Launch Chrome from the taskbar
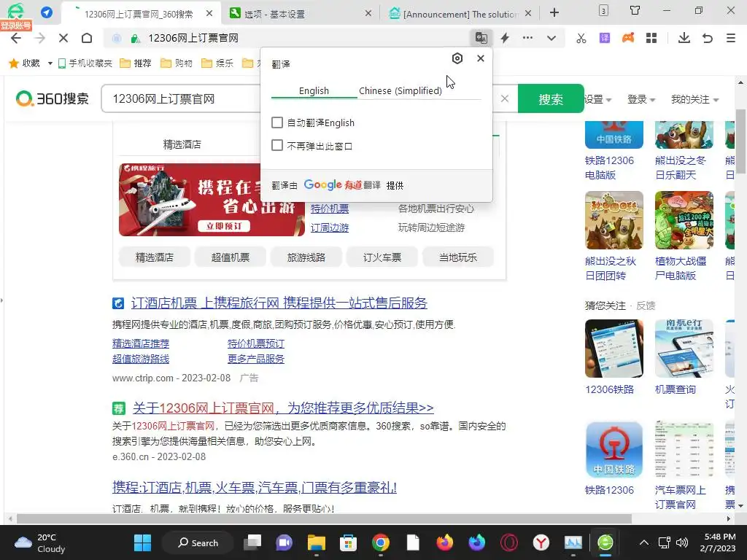Image resolution: width=747 pixels, height=560 pixels. coord(380,542)
